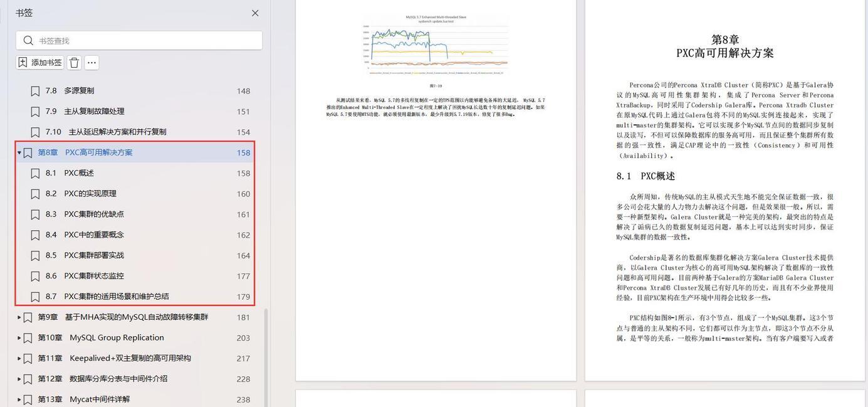Click bookmark icon beside 8.7 entry
Viewport: 868px width, 407px height.
[35, 297]
